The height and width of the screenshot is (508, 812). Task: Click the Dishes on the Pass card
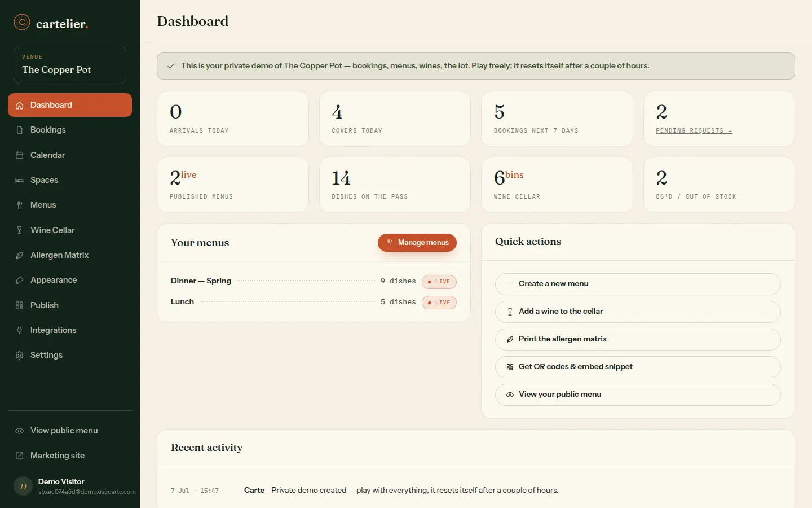click(x=395, y=185)
